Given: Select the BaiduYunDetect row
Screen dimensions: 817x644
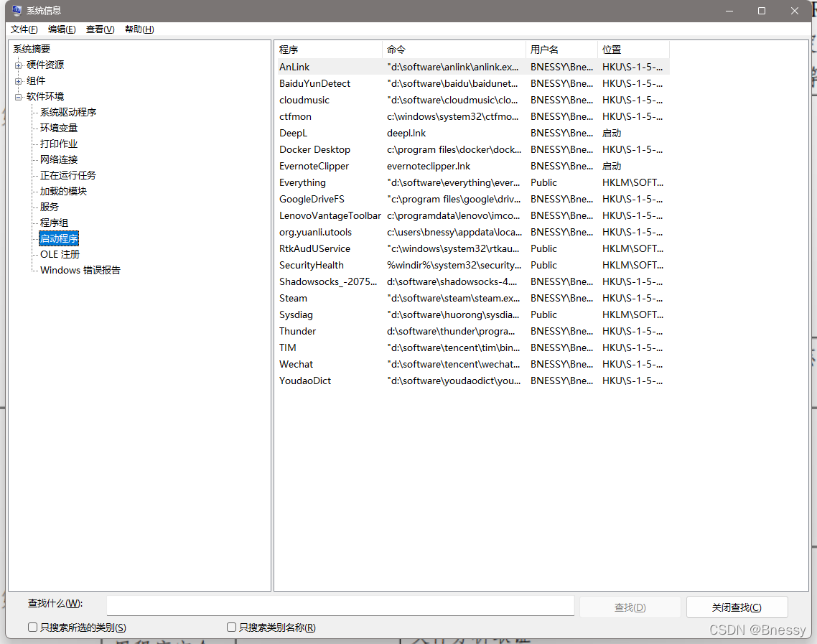Looking at the screenshot, I should (x=472, y=83).
